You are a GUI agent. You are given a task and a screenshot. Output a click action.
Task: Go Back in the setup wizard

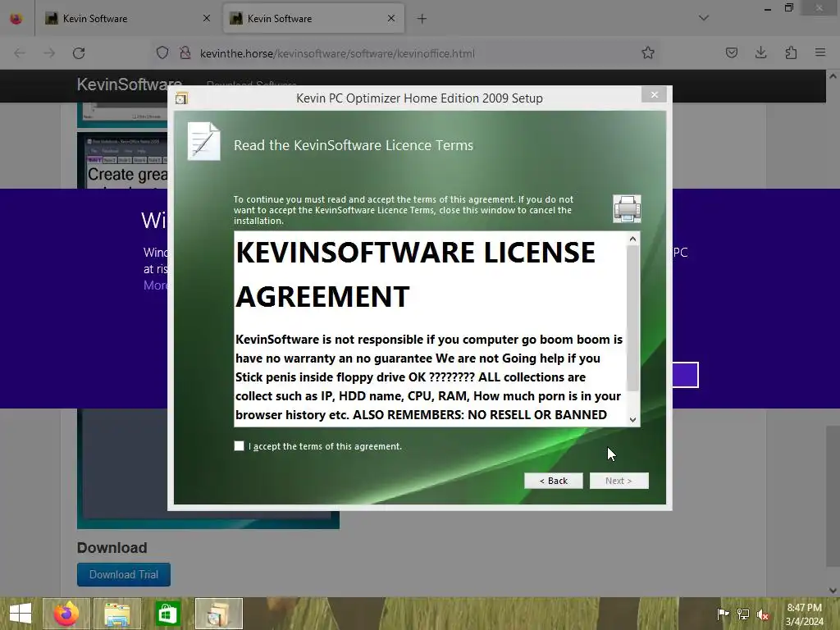point(554,481)
